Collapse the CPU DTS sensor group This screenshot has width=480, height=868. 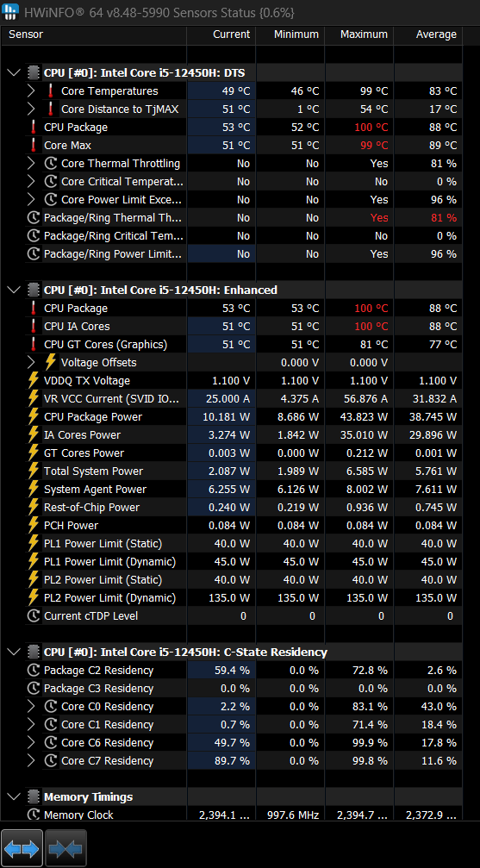click(x=15, y=73)
